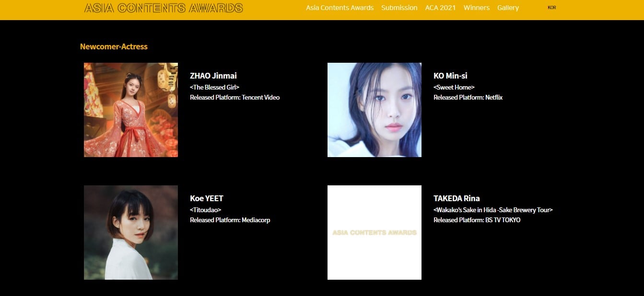Click the Asia Contents Awards header logo

(x=164, y=8)
